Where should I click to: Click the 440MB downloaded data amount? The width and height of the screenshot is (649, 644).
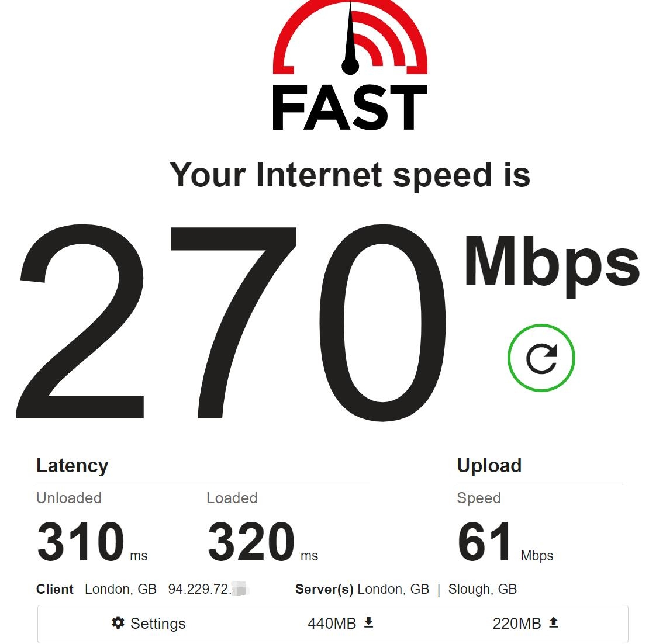coord(332,624)
